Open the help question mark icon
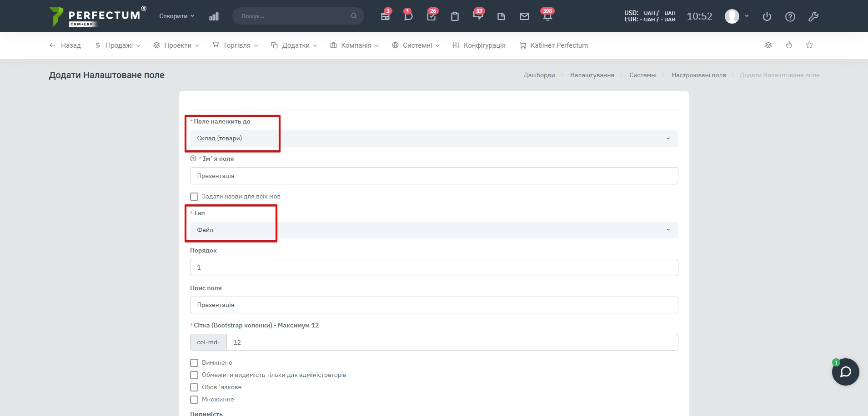868x416 pixels. (790, 17)
